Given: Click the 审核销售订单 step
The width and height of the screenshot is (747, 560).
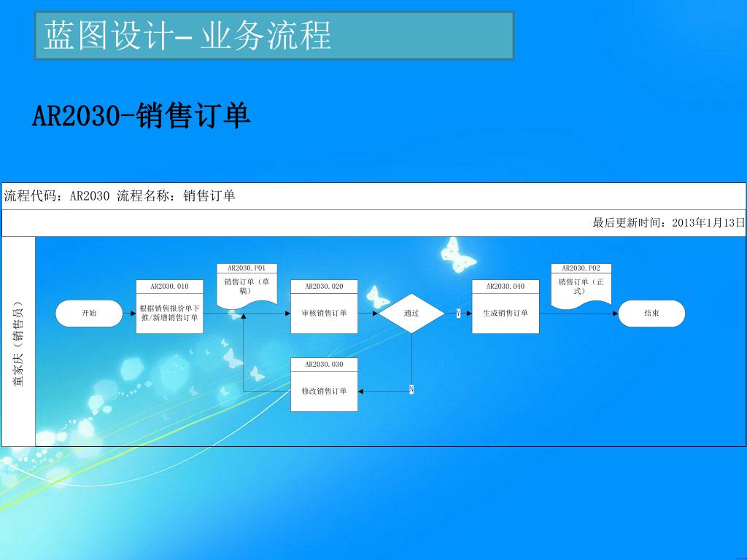Looking at the screenshot, I should tap(324, 314).
